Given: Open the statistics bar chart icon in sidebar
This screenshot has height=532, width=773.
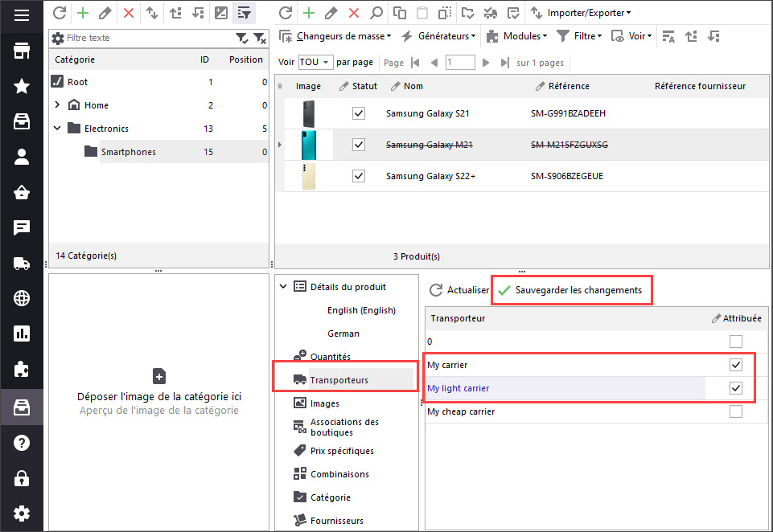Looking at the screenshot, I should click(22, 334).
